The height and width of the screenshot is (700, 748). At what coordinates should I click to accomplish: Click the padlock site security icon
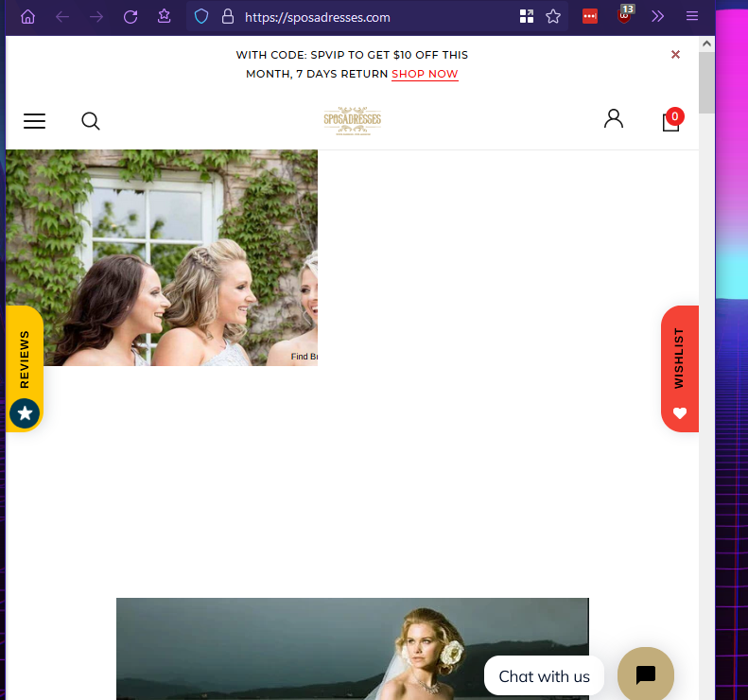[x=227, y=17]
